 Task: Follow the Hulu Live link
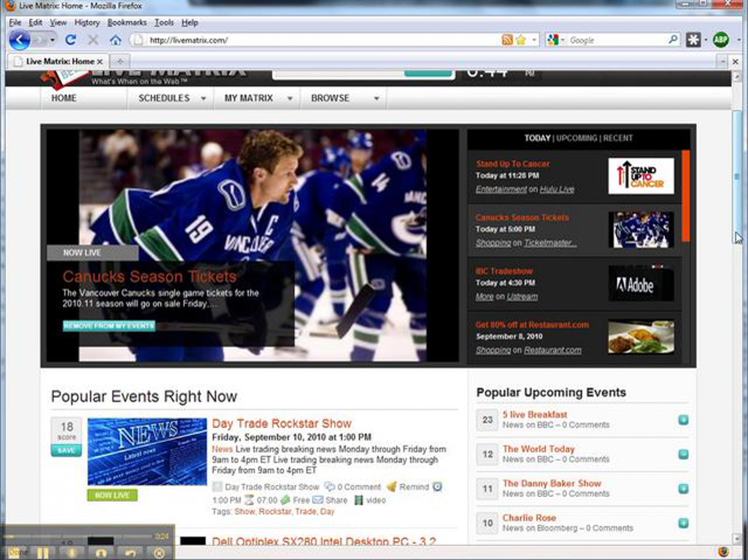pyautogui.click(x=557, y=189)
